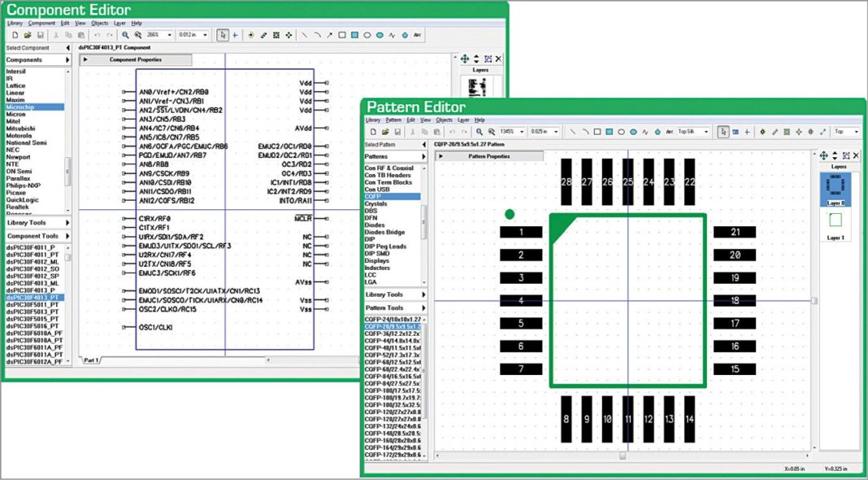Select the arc drawing tool in Component Editor
This screenshot has width=868, height=480.
coord(318,35)
